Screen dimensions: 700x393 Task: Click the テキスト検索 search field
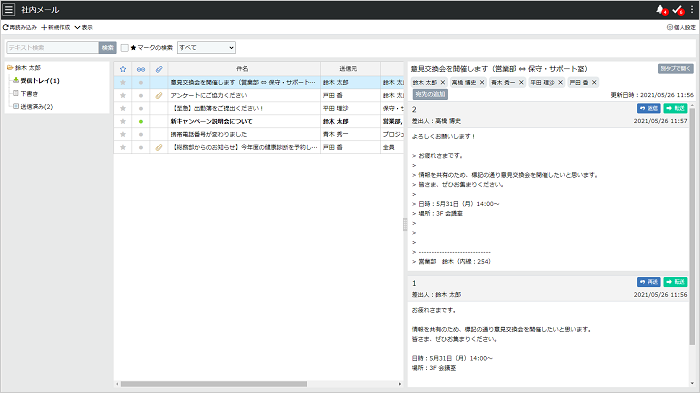(x=53, y=47)
